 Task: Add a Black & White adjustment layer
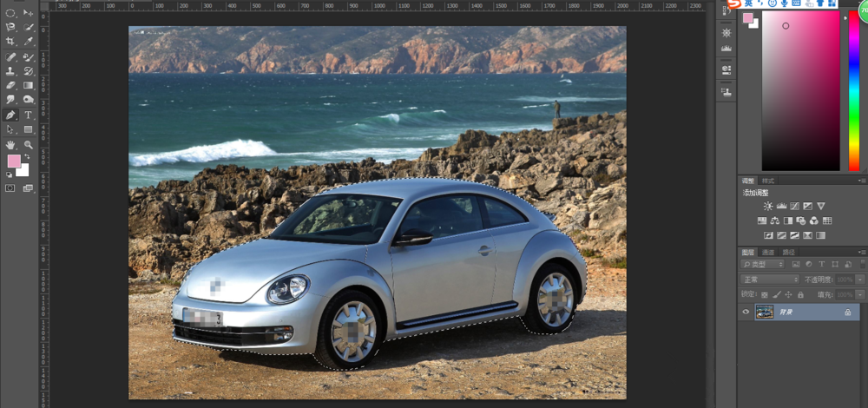coord(788,220)
